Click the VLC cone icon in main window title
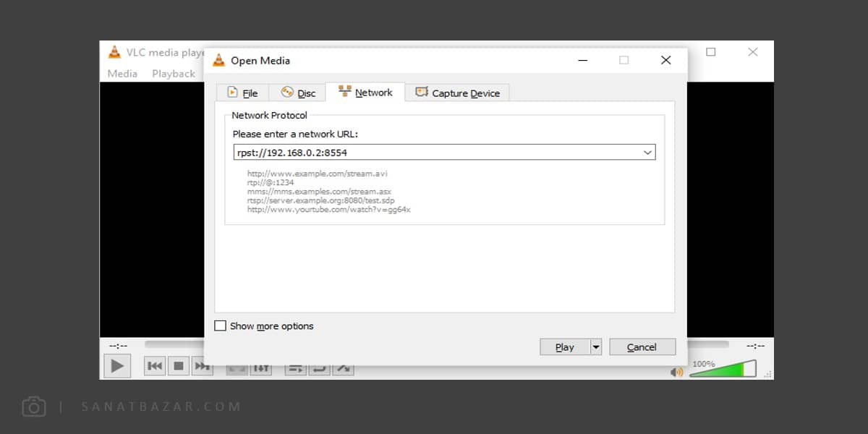Image resolution: width=868 pixels, height=434 pixels. [x=114, y=52]
